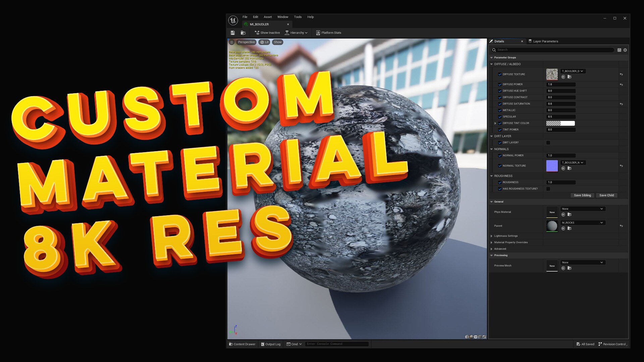Enable the DIRT LAYER? value checkbox
Image resolution: width=644 pixels, height=362 pixels.
tap(548, 143)
